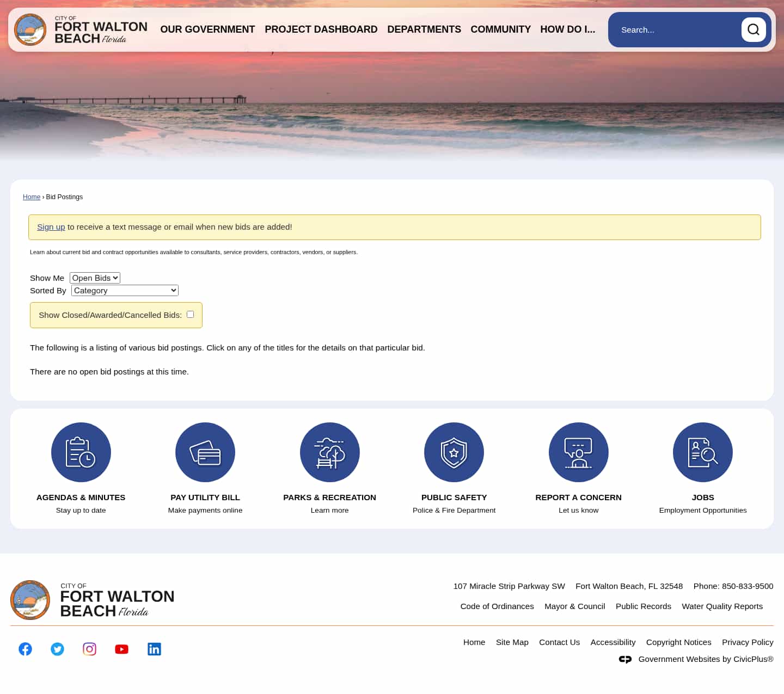
Task: Click the CivicPlus logo icon
Action: (x=625, y=659)
